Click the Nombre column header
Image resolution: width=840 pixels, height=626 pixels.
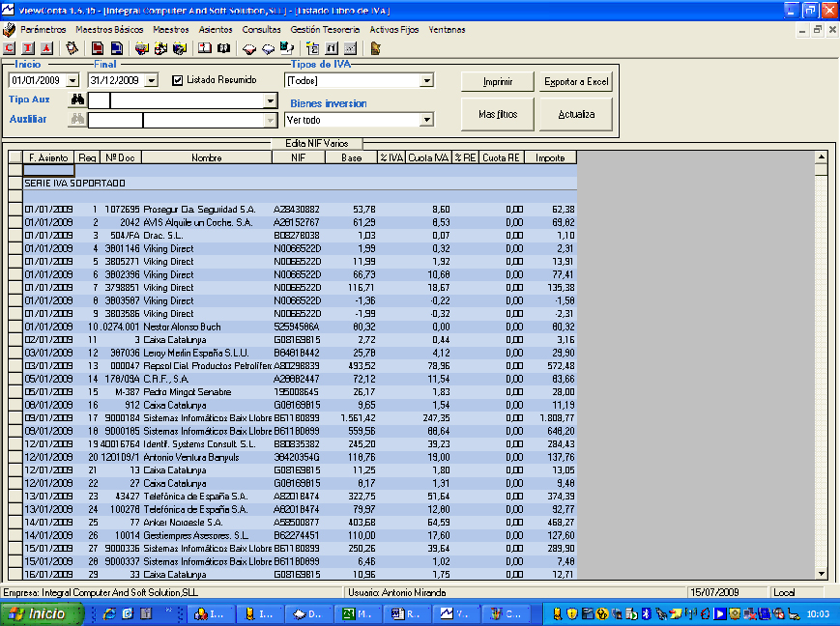207,157
